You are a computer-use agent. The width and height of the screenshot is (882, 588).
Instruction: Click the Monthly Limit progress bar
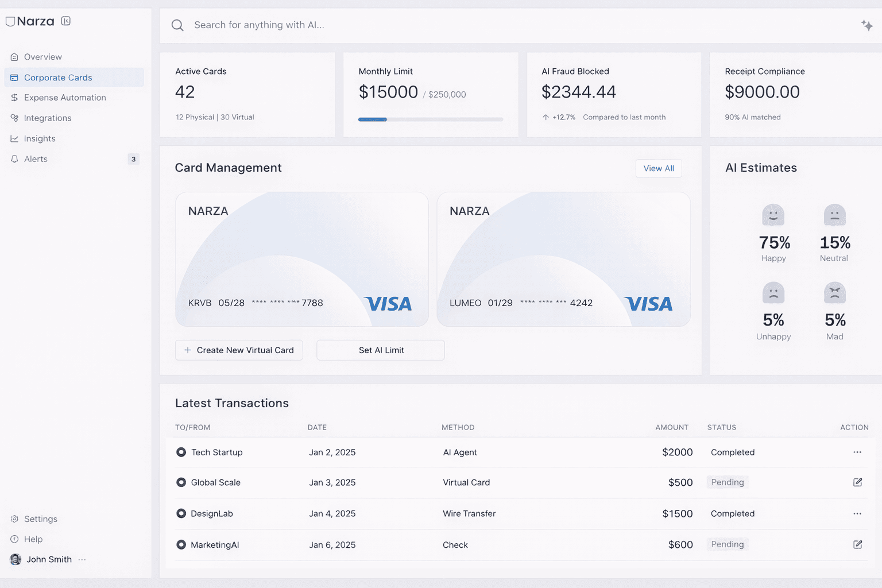(430, 119)
